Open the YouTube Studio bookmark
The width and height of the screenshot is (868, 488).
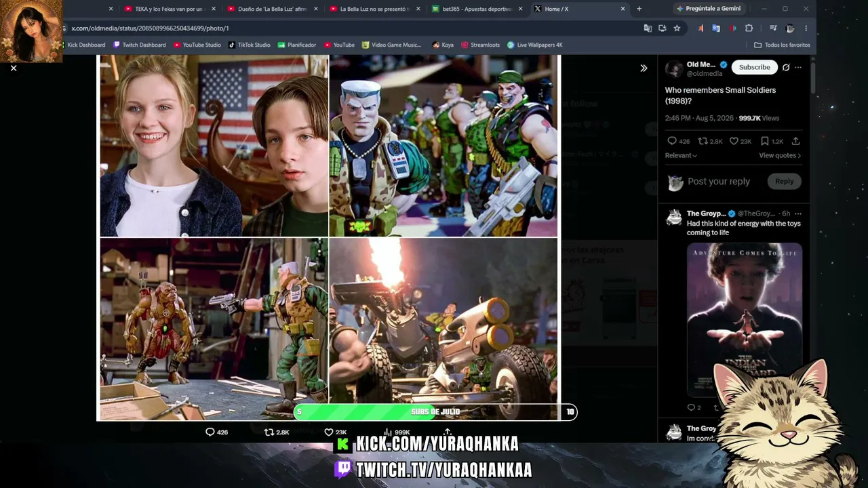(x=197, y=45)
